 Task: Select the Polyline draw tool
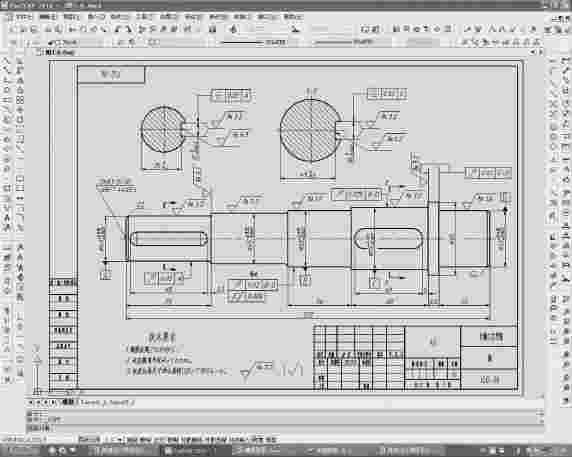pos(7,81)
